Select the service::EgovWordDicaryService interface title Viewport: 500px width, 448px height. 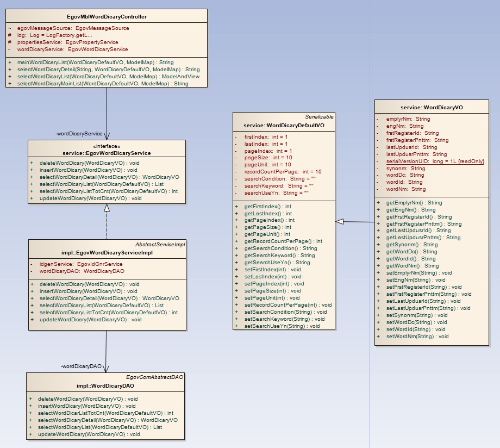(107, 153)
